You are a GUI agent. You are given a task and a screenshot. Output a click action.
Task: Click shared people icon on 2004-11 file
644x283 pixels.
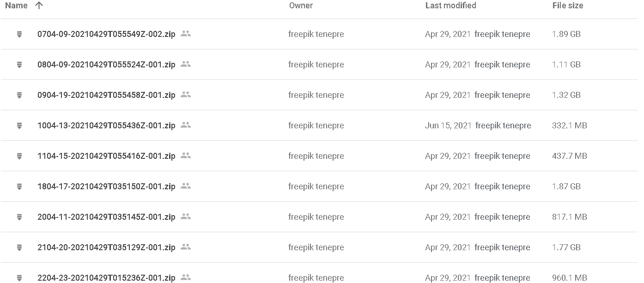(186, 217)
